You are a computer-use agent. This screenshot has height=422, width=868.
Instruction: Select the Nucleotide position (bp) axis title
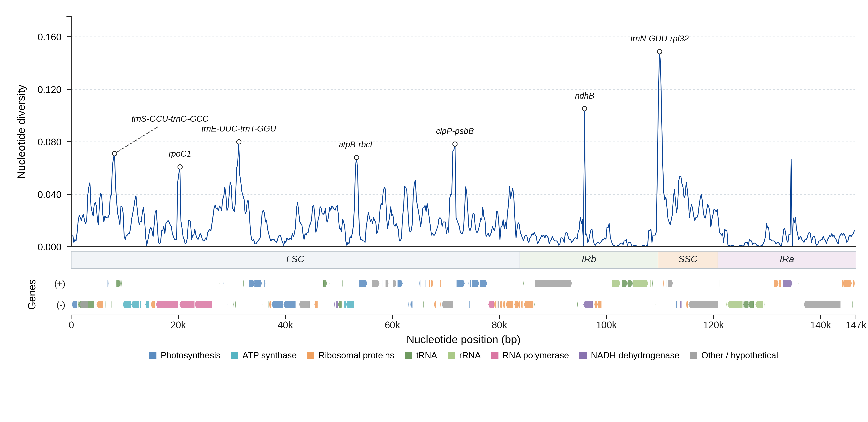tap(464, 339)
